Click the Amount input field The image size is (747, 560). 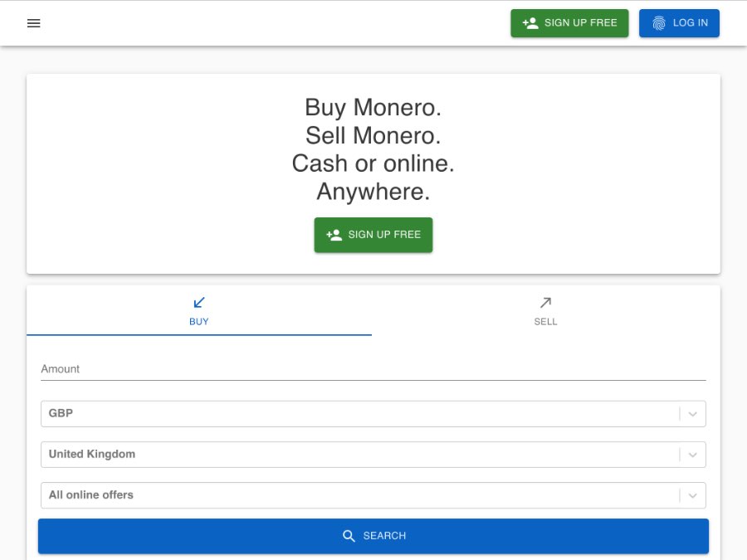(x=373, y=368)
